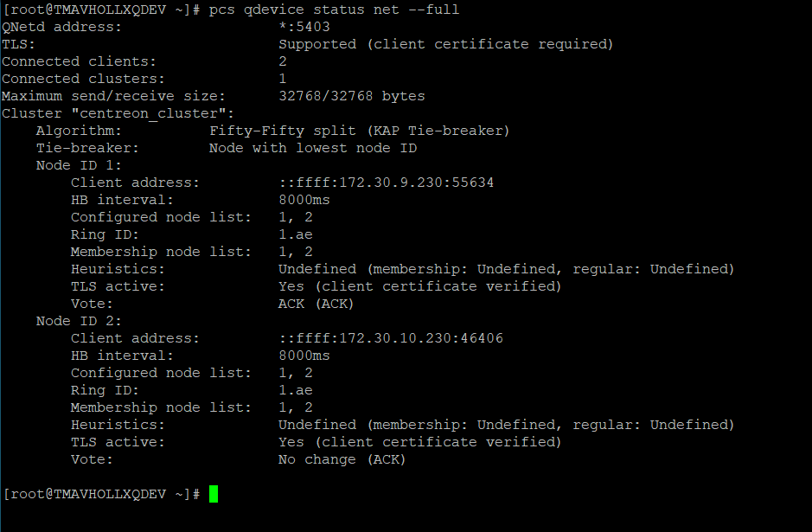
Task: Click the typed "pcs qdevice status net --full" command
Action: 334,10
